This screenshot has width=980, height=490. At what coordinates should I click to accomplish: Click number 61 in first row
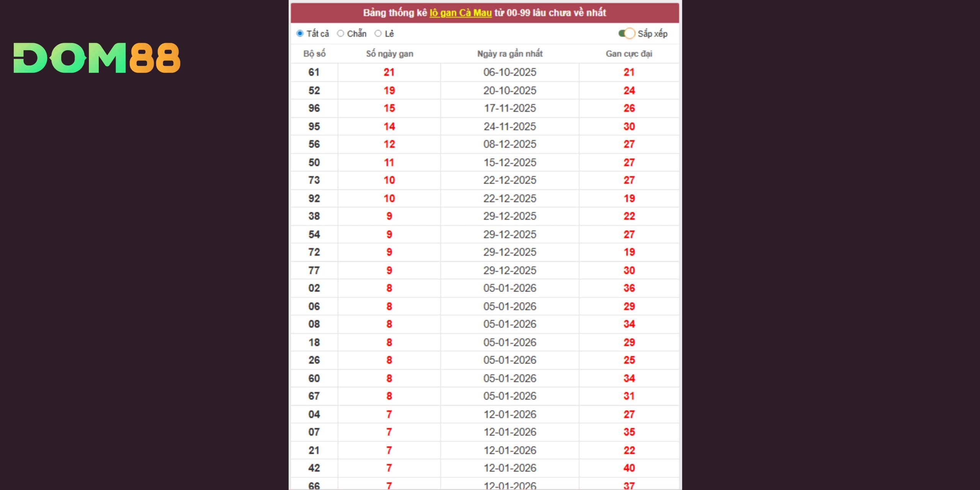[x=314, y=72]
